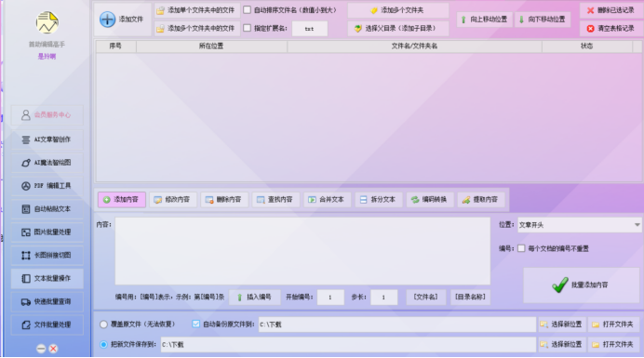Enable 自动排序文件名 checkbox
The image size is (644, 358).
[x=248, y=10]
